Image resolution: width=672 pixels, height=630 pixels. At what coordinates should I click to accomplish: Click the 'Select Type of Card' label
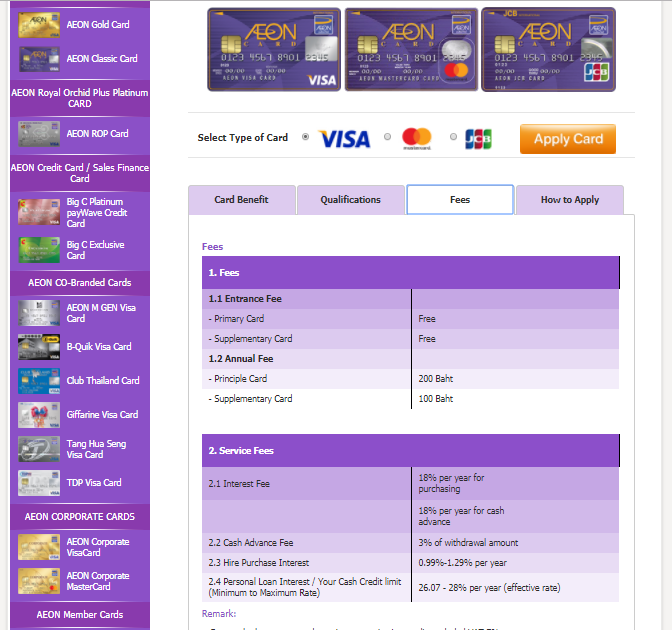[x=243, y=138]
